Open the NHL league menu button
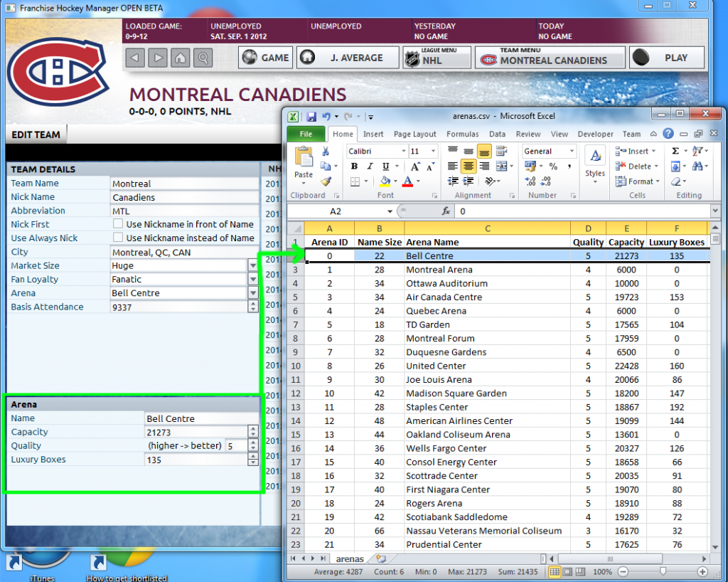 (x=437, y=58)
